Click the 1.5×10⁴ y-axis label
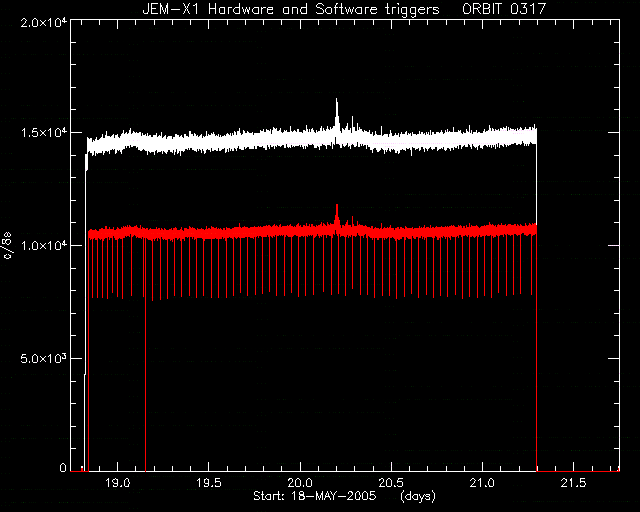 coord(44,133)
